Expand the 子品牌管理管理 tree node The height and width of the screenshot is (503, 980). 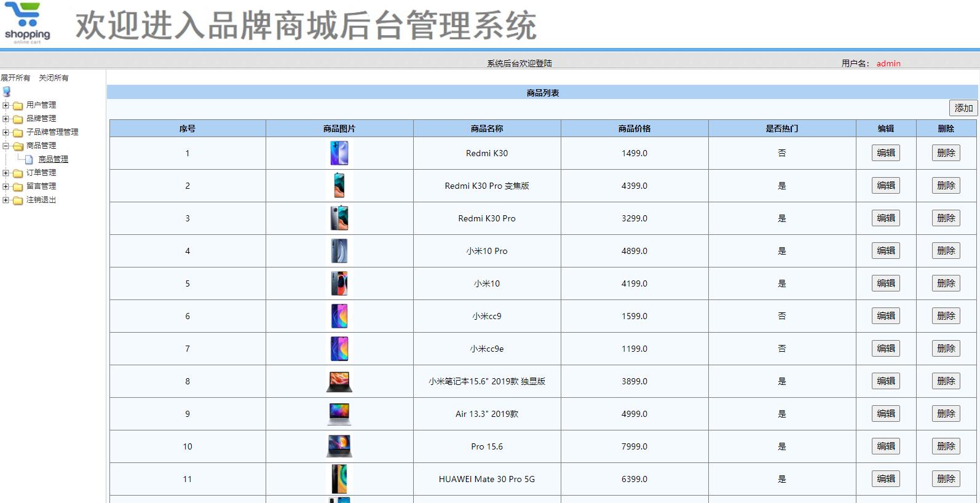pos(6,132)
